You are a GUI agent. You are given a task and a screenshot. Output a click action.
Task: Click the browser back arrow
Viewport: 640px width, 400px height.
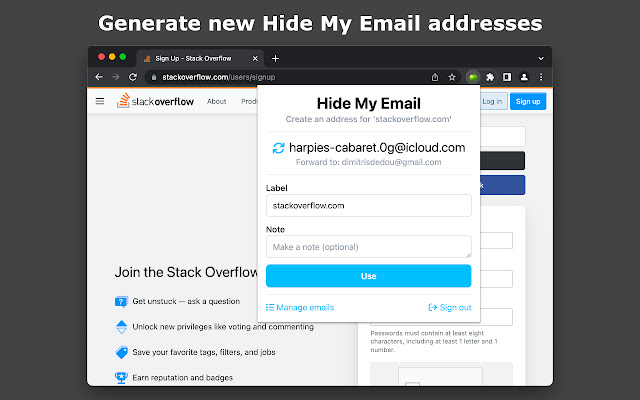pos(99,77)
